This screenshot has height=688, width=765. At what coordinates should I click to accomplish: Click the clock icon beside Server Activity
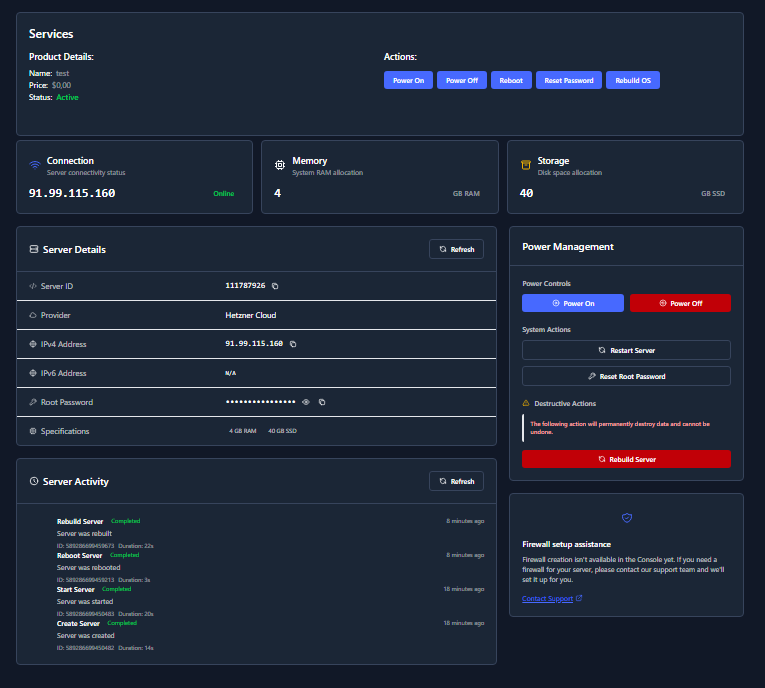(x=34, y=481)
